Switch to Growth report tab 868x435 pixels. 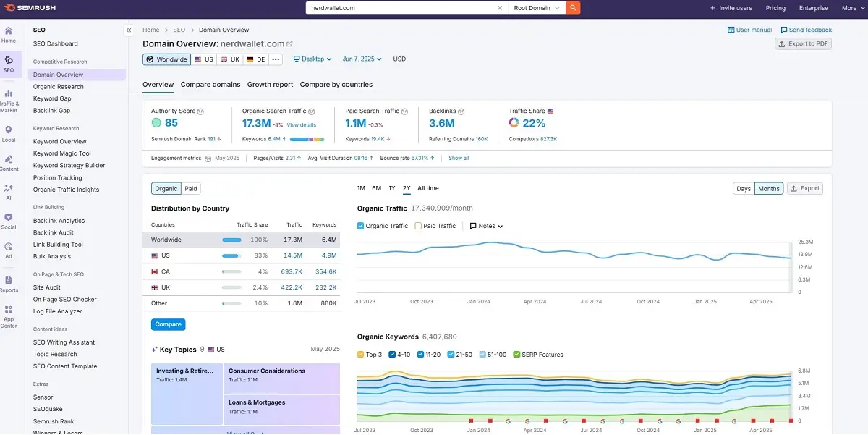(x=270, y=85)
